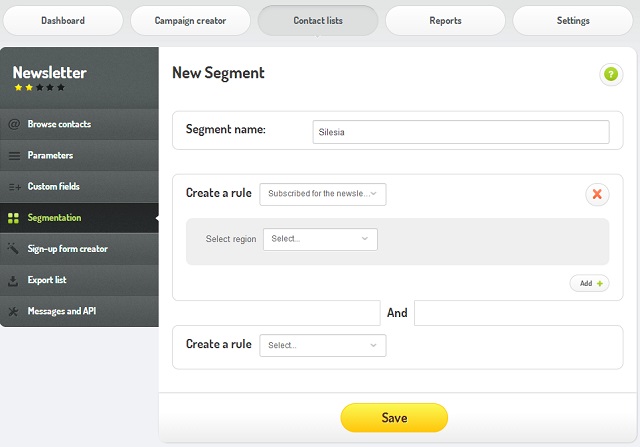
Task: Open the Settings tab
Action: click(573, 20)
